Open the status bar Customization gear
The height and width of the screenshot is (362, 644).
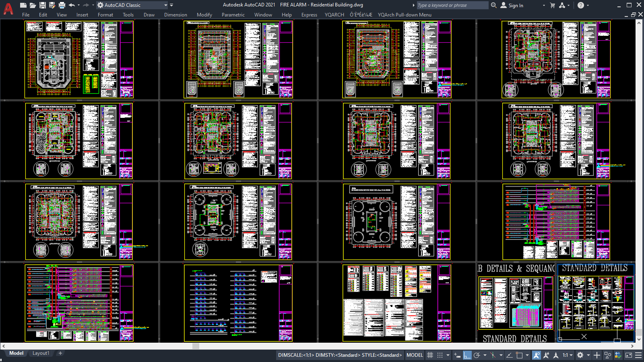[x=580, y=355]
